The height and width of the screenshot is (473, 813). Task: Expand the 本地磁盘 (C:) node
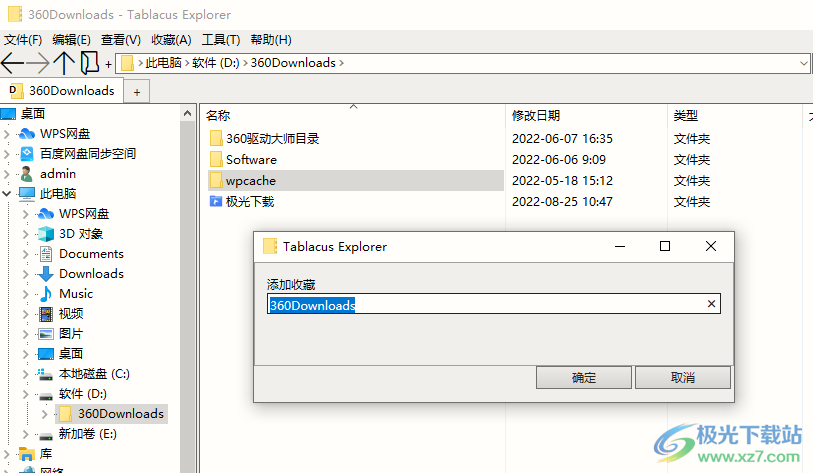coord(25,374)
